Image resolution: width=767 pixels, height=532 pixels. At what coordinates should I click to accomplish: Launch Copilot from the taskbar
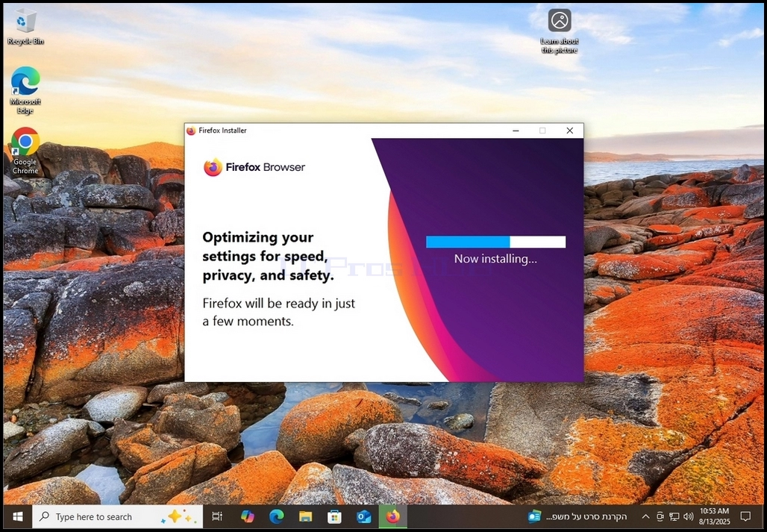pyautogui.click(x=248, y=516)
